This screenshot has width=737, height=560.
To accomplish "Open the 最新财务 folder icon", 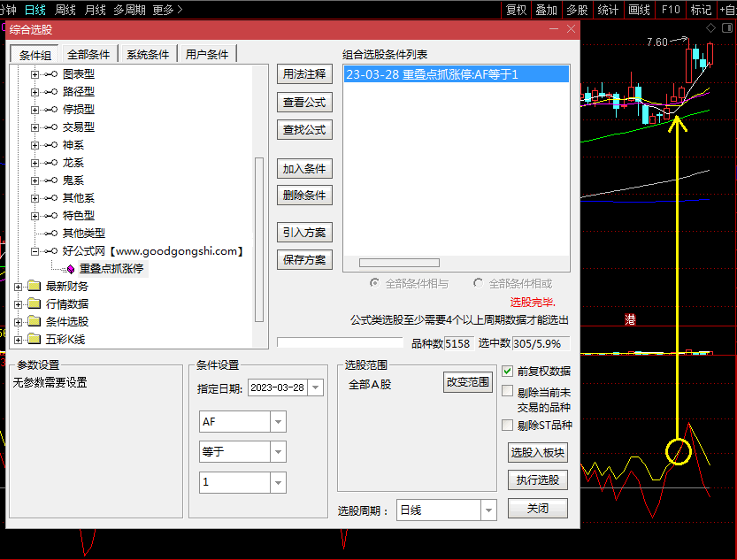I will [34, 286].
